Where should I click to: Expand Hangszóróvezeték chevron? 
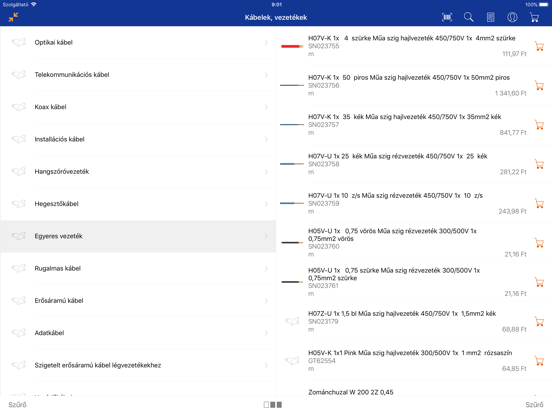[266, 171]
